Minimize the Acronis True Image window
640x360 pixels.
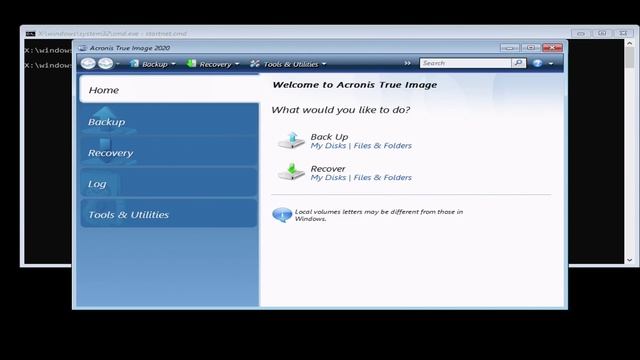(x=509, y=48)
